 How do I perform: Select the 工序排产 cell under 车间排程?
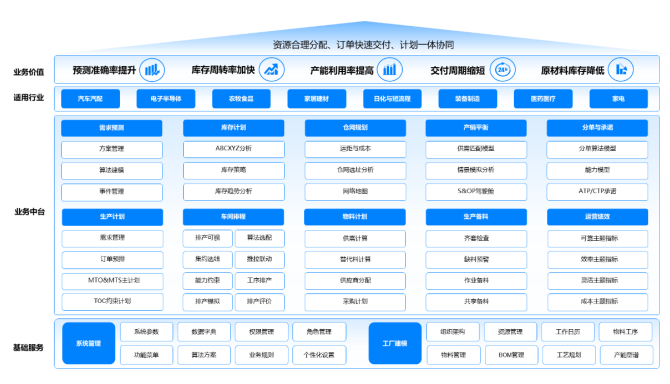(259, 281)
